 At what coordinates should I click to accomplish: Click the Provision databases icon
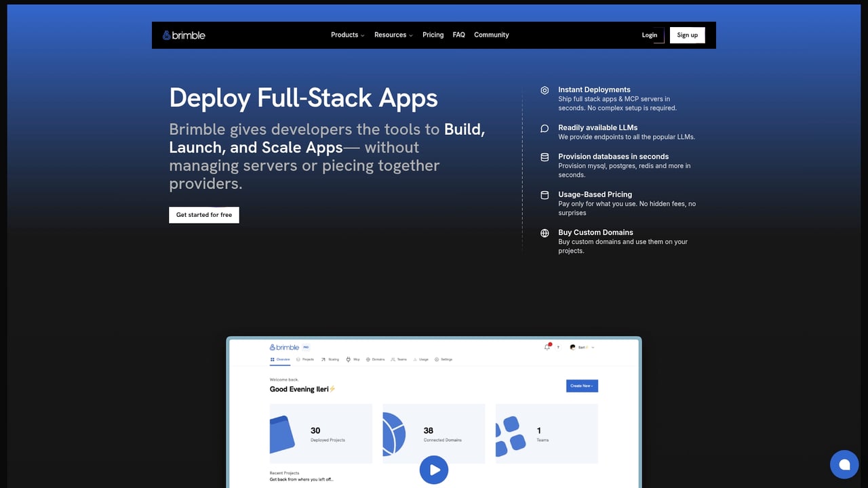545,157
